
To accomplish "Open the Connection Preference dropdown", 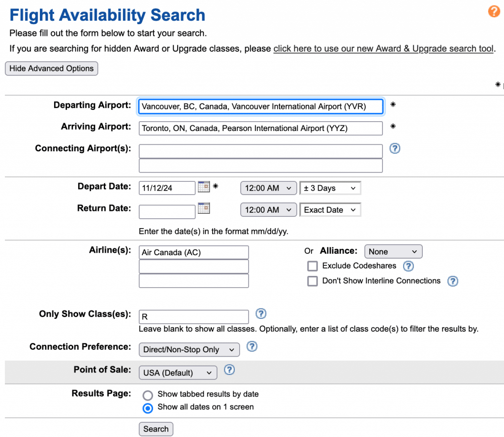I will 189,349.
